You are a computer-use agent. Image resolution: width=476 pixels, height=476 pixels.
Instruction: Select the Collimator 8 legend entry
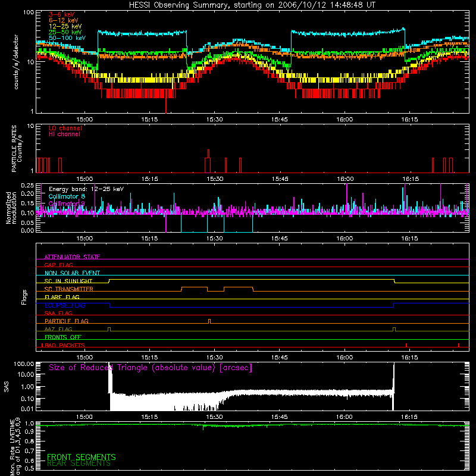[x=67, y=196]
